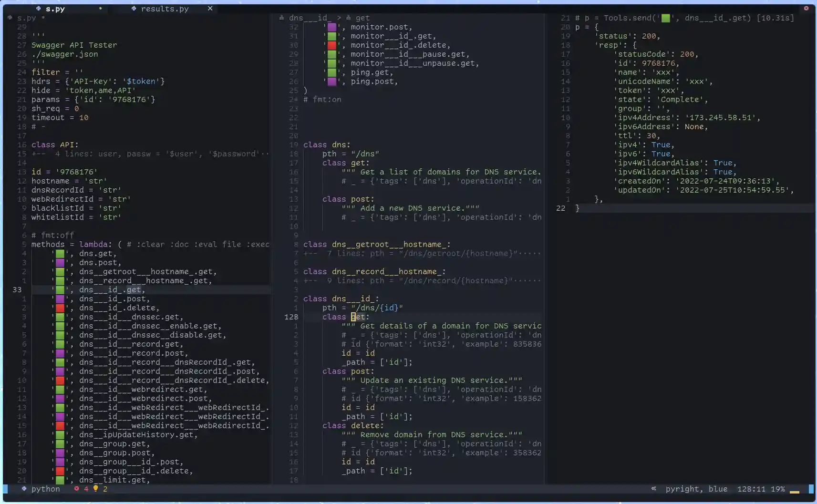Switch to the s.py tab
The width and height of the screenshot is (817, 504).
tap(55, 9)
